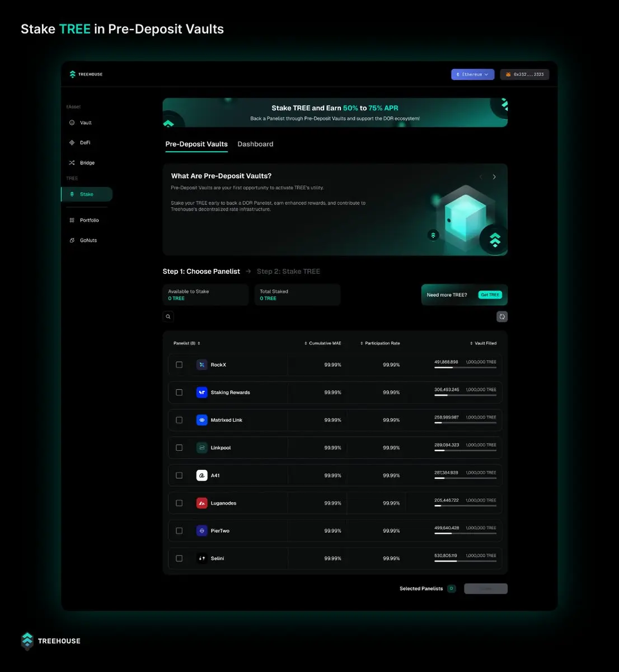Click the Selected Panelists count badge
The width and height of the screenshot is (619, 672).
pos(452,589)
